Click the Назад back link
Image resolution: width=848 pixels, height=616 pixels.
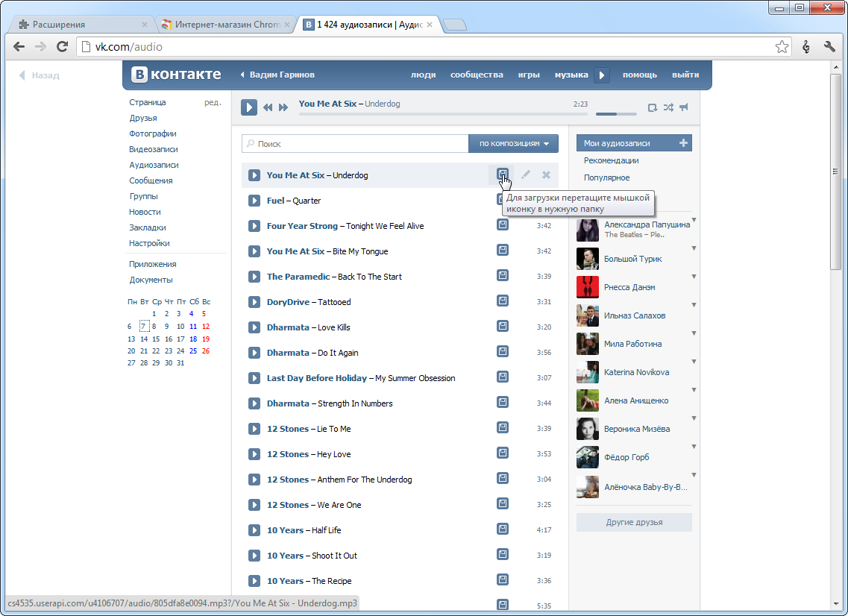coord(39,76)
